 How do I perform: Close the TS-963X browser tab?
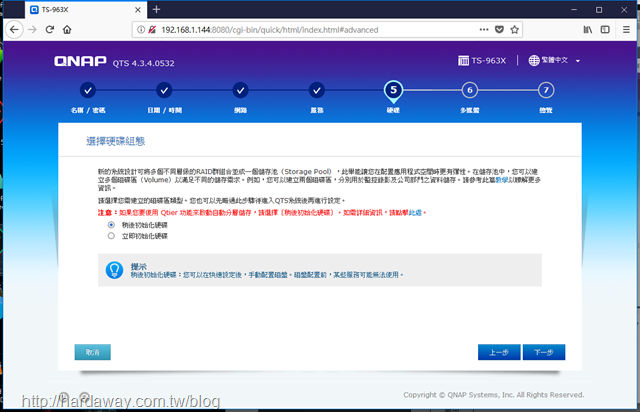click(x=138, y=10)
